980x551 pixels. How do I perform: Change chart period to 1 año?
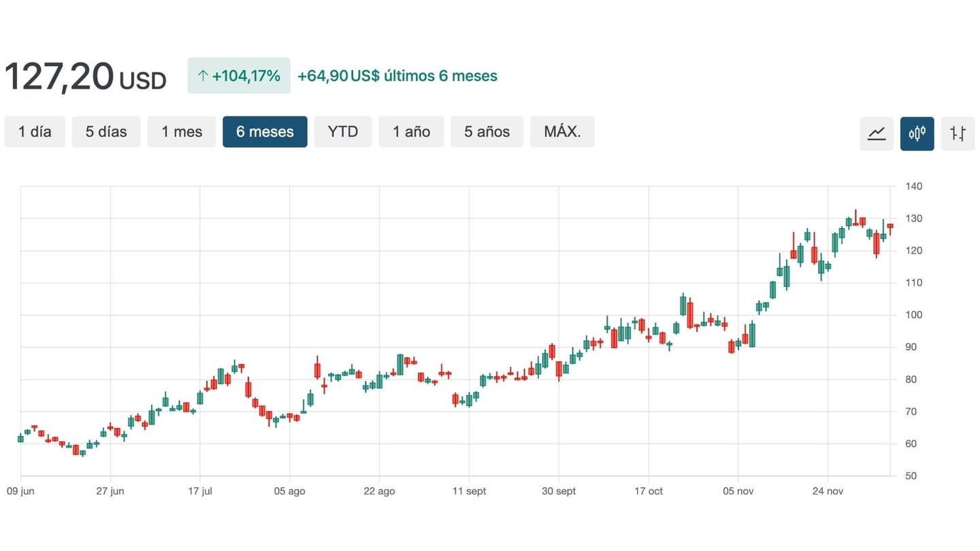[x=411, y=132]
